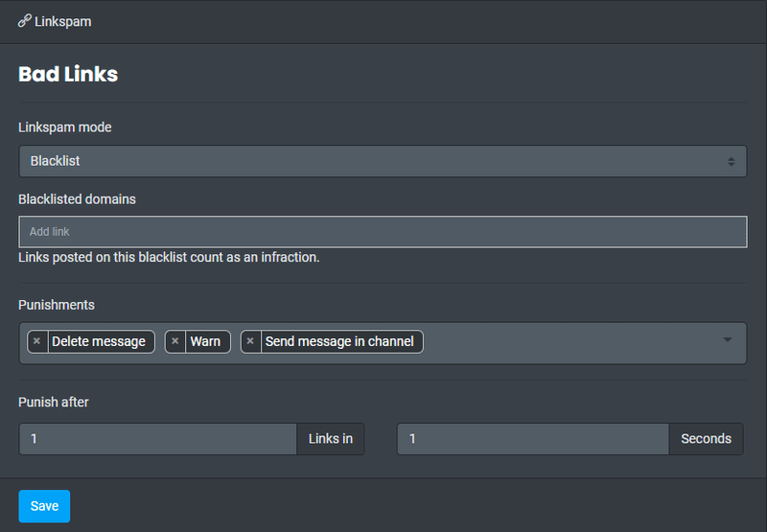Image resolution: width=767 pixels, height=532 pixels.
Task: Focus the Add link input field
Action: (x=383, y=232)
